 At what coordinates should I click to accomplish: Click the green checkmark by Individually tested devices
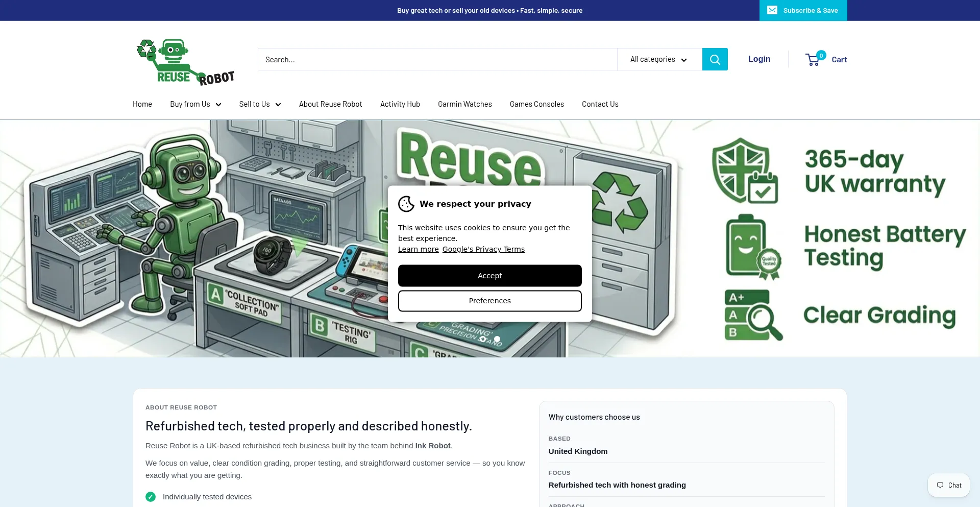coord(151,497)
